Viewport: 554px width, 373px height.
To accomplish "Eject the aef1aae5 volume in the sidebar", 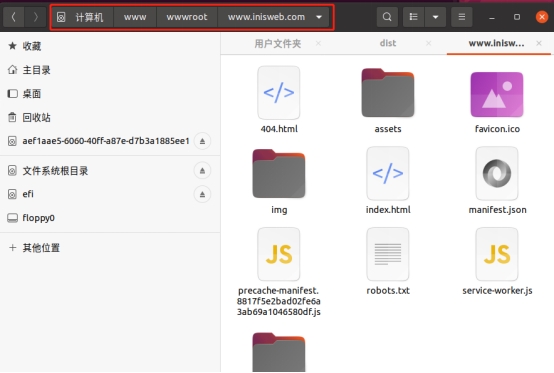I will 202,141.
